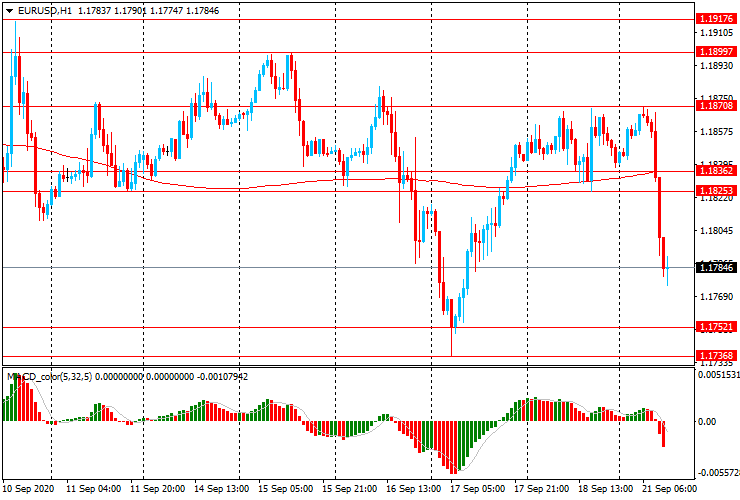Viewport: 740px width, 500px height.
Task: Open the EURUSD,H1 chart dropdown triangle
Action: (x=9, y=11)
